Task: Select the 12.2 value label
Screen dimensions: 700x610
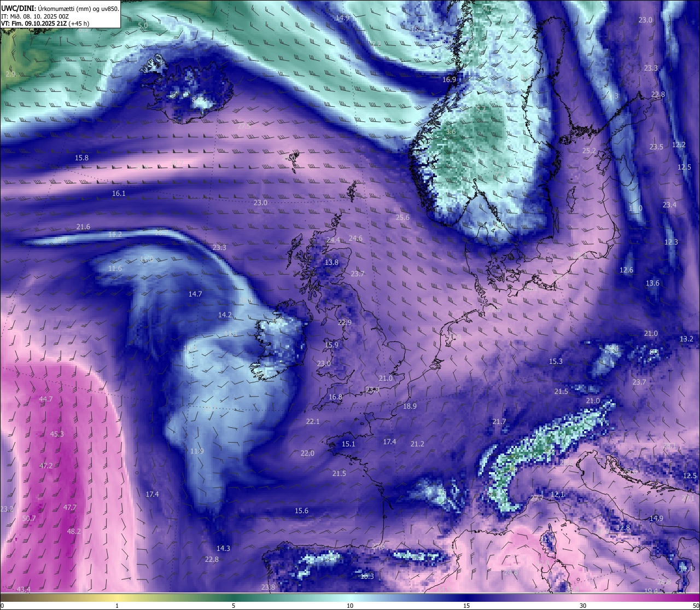Action: pyautogui.click(x=679, y=144)
